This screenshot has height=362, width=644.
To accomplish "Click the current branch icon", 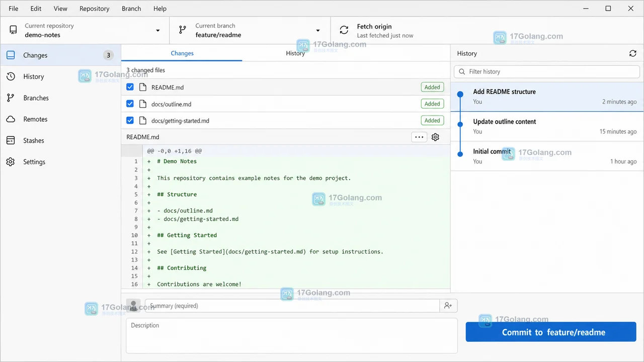I will click(x=183, y=30).
